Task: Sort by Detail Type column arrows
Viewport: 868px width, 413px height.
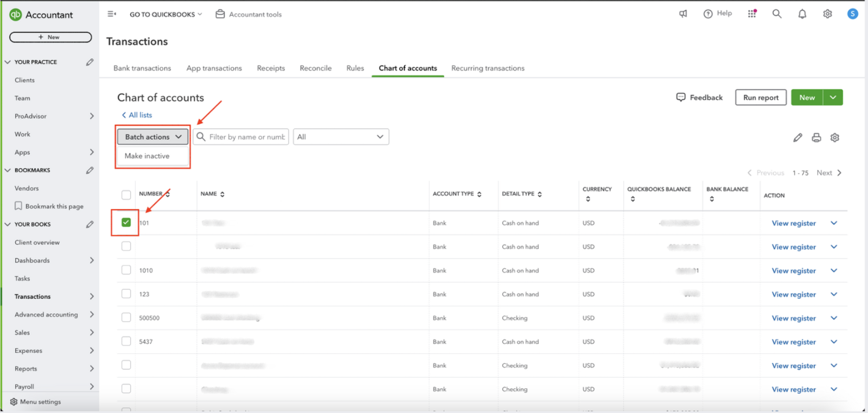Action: click(539, 194)
